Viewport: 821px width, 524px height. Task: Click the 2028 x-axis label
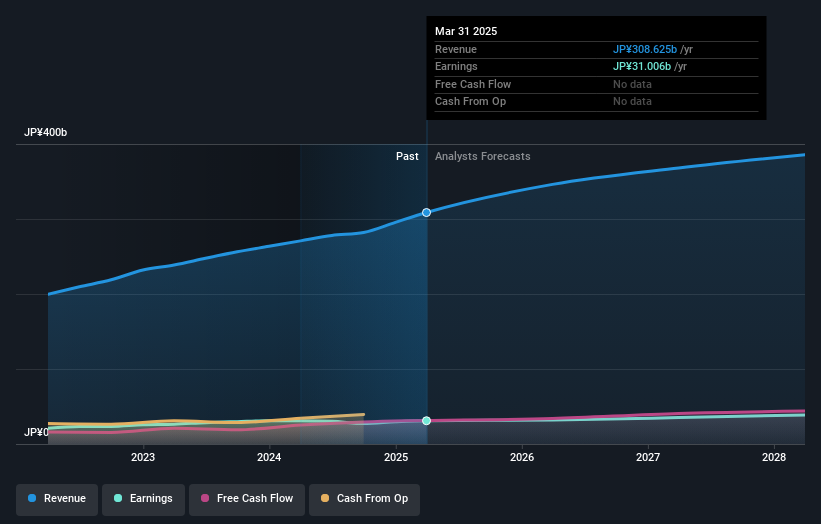point(774,458)
